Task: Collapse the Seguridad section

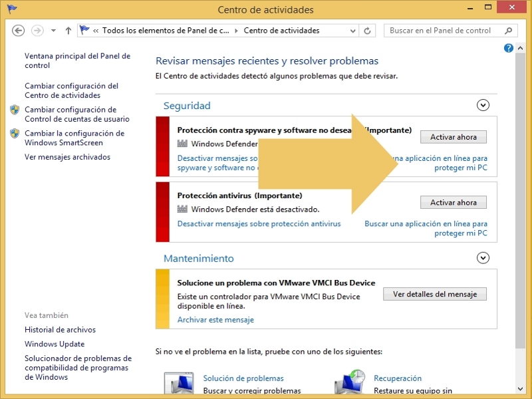Action: 483,105
